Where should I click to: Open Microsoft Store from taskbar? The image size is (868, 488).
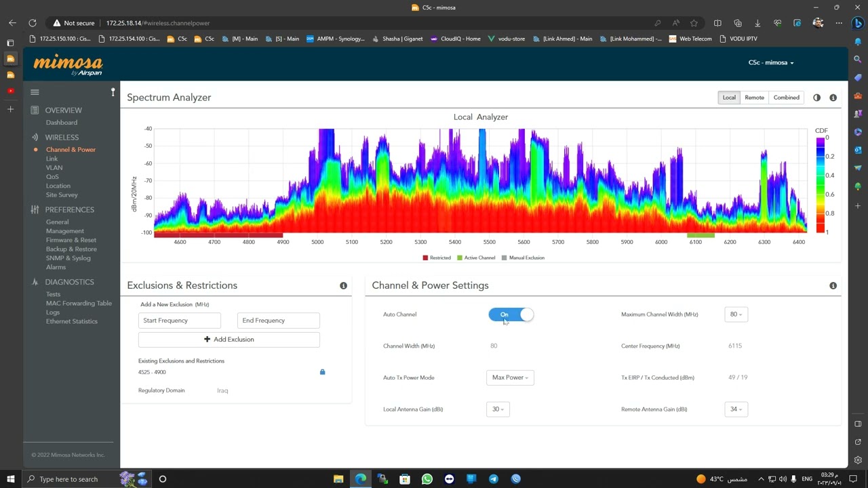pos(405,479)
